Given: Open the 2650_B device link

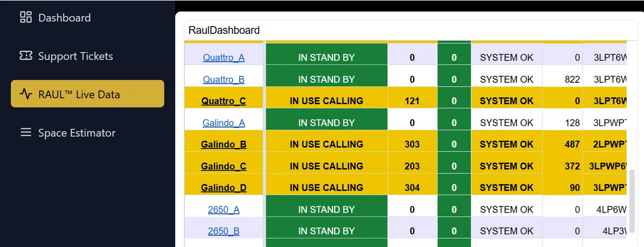Looking at the screenshot, I should pyautogui.click(x=224, y=231).
